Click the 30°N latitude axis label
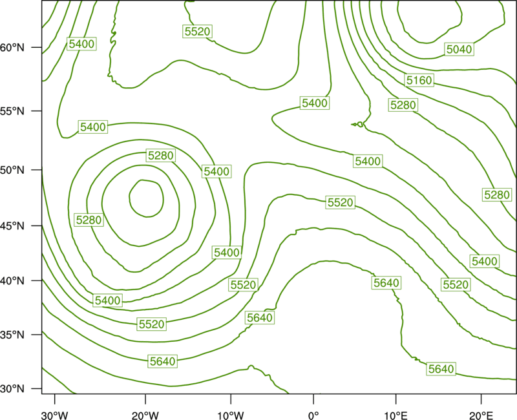517x420 pixels. 12,389
